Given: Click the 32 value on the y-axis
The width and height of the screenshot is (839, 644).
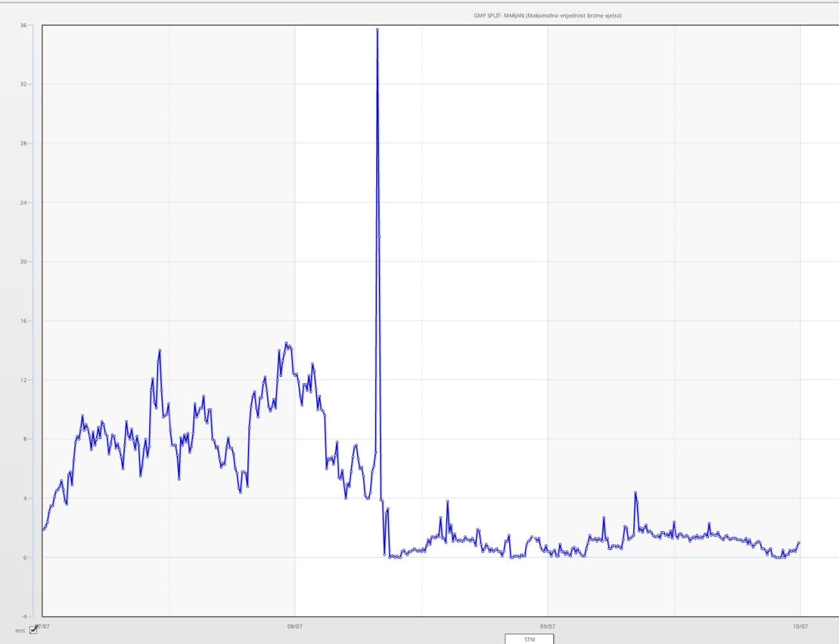Looking at the screenshot, I should click(x=23, y=85).
